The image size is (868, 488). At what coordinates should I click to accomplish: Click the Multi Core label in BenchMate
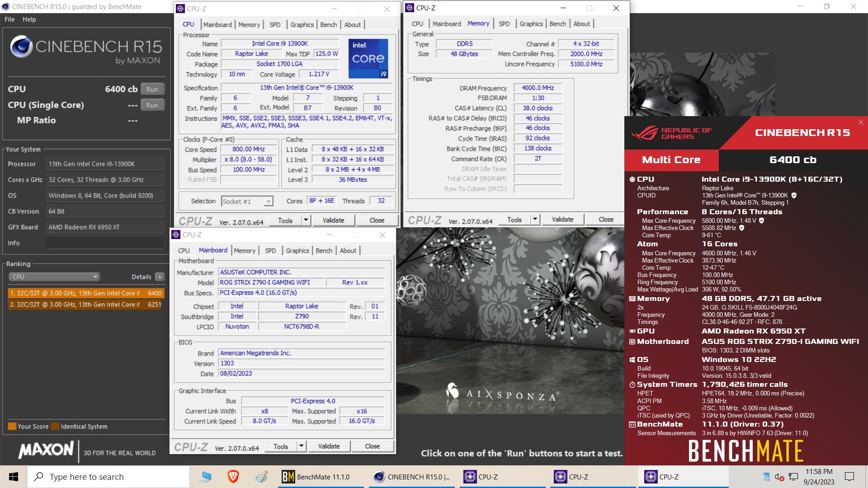pos(671,160)
